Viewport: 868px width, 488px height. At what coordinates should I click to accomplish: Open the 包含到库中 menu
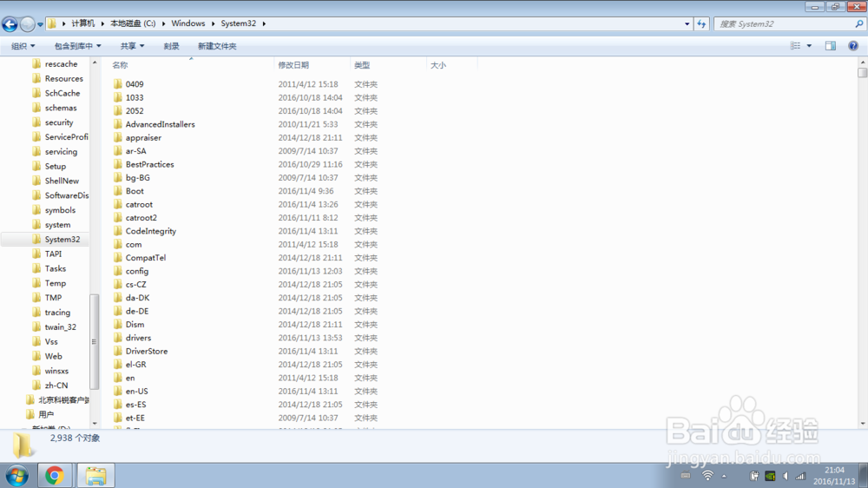(77, 46)
